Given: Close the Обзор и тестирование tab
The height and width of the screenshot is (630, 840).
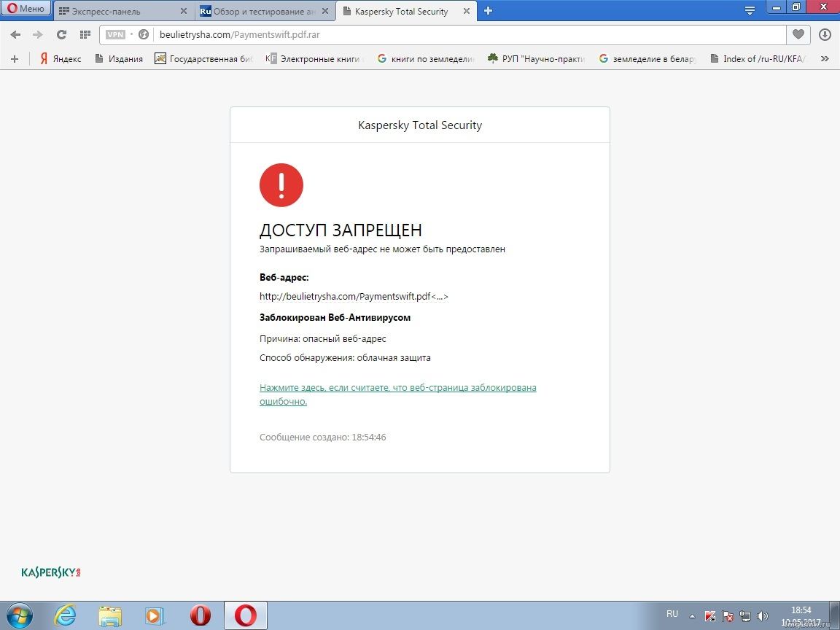Looking at the screenshot, I should tap(325, 11).
